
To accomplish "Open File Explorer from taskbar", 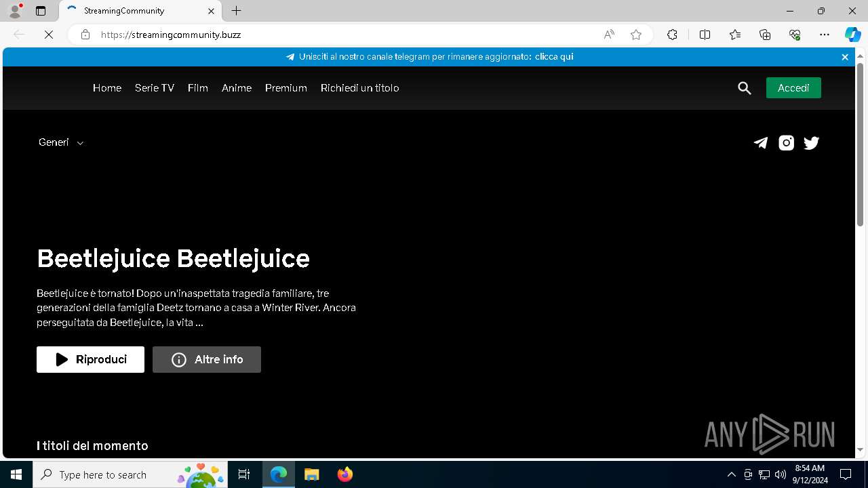I will click(312, 474).
